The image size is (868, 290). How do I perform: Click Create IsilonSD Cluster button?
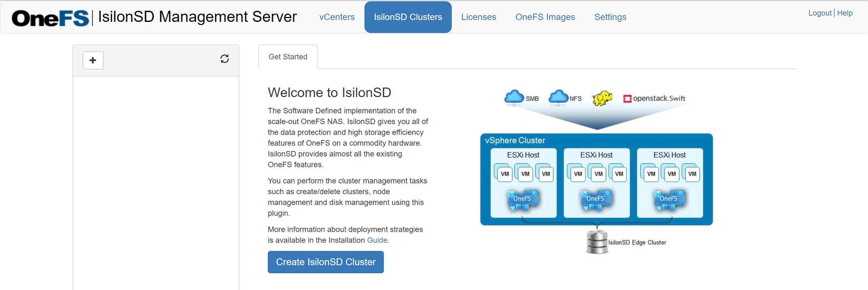point(326,262)
